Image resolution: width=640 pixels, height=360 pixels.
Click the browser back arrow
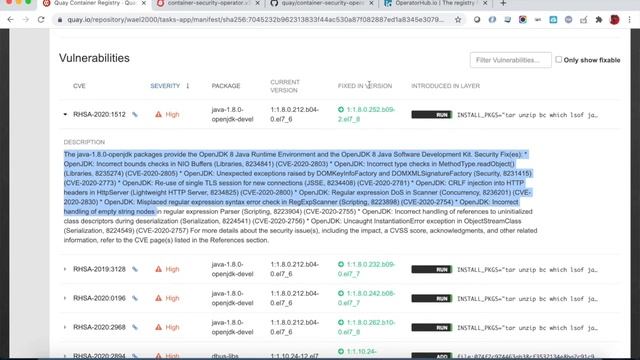pyautogui.click(x=10, y=20)
